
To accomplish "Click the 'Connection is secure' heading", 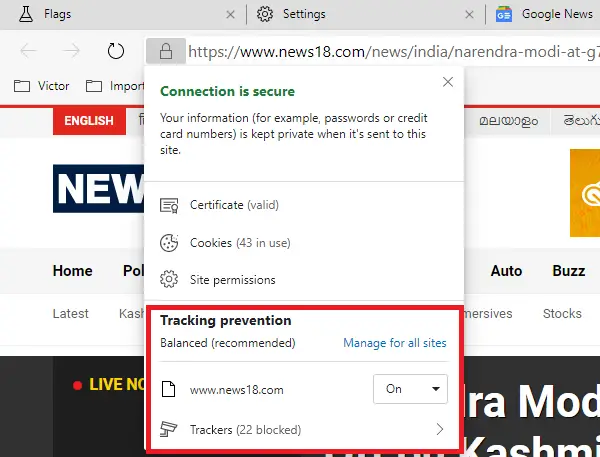I will (x=227, y=91).
